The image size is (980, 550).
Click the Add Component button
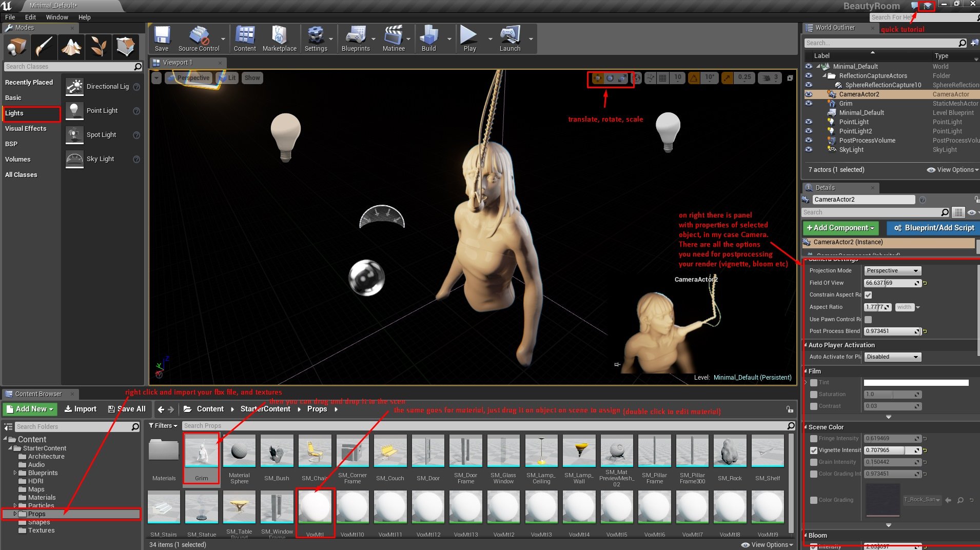tap(840, 228)
